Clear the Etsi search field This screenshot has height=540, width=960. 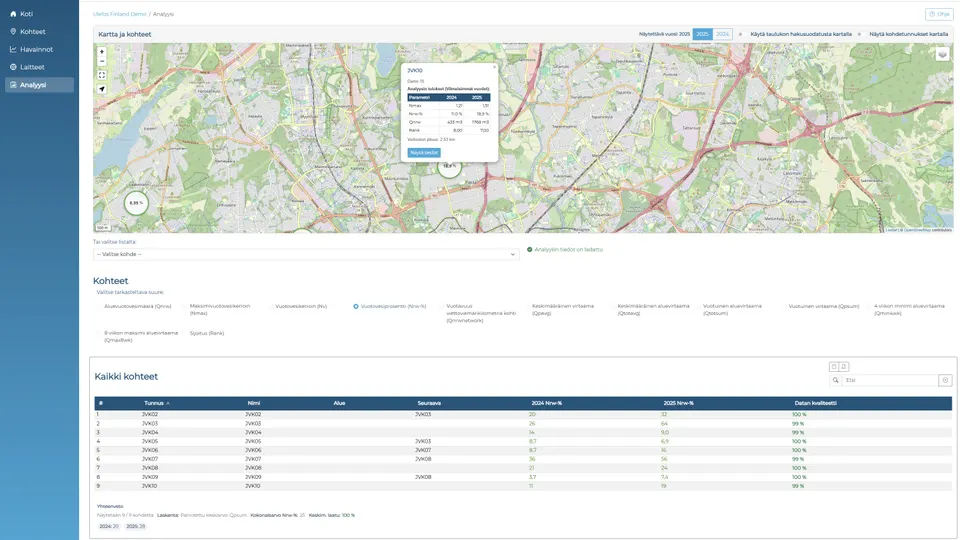pos(945,380)
